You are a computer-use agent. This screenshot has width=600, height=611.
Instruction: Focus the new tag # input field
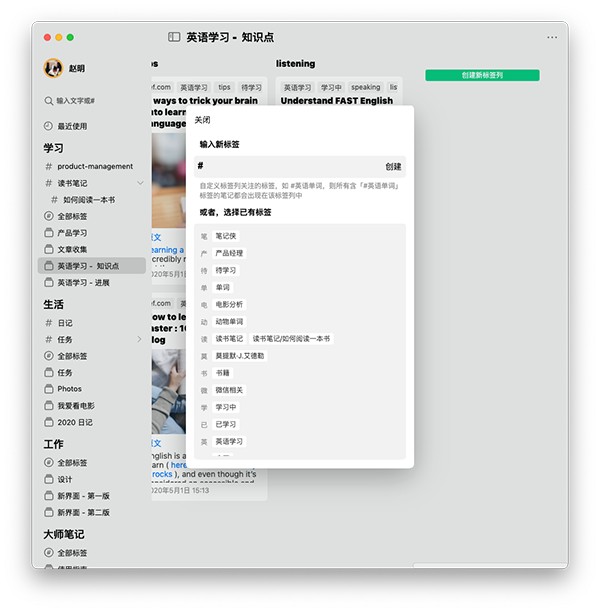click(x=290, y=166)
